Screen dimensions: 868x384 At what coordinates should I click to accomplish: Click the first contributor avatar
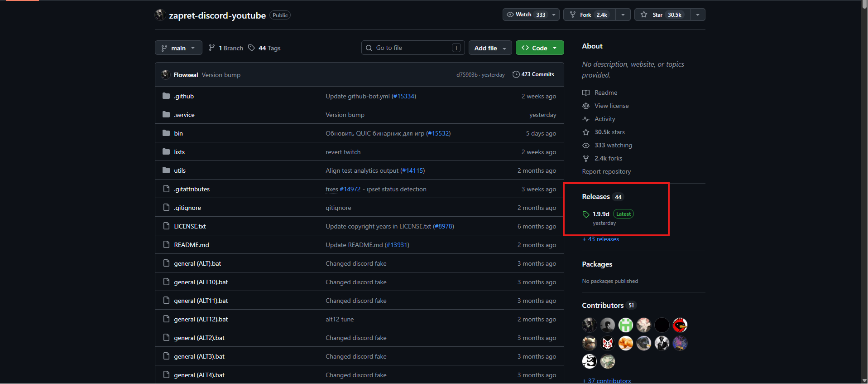[x=589, y=325]
